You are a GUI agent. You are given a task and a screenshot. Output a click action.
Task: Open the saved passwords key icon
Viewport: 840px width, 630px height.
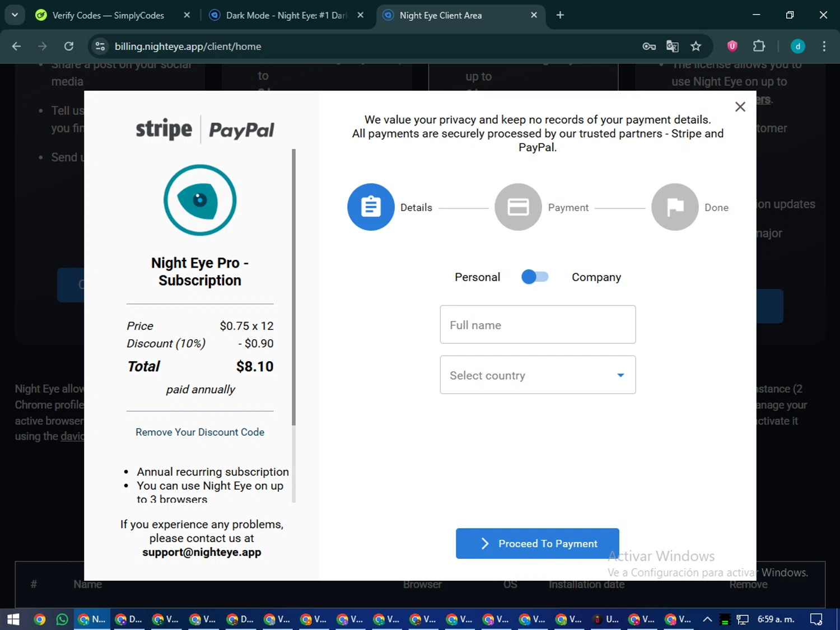[649, 46]
